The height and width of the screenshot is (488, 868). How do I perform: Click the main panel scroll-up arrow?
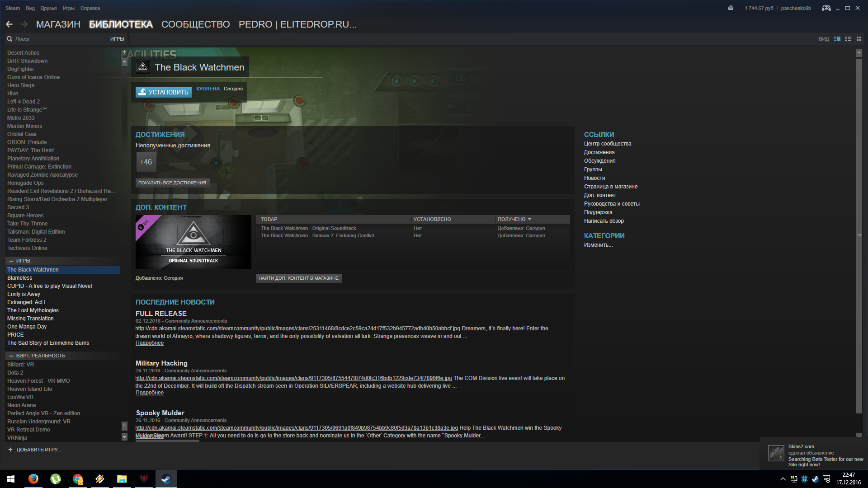[x=859, y=53]
